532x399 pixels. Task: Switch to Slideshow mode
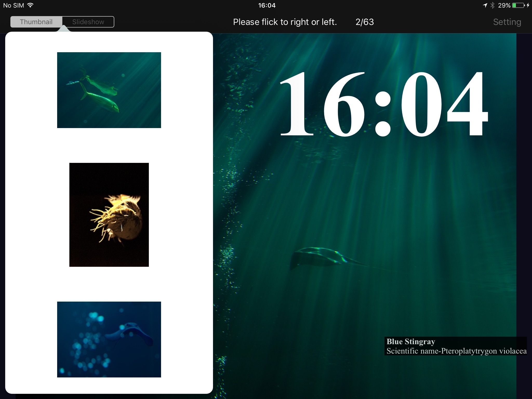pos(88,22)
